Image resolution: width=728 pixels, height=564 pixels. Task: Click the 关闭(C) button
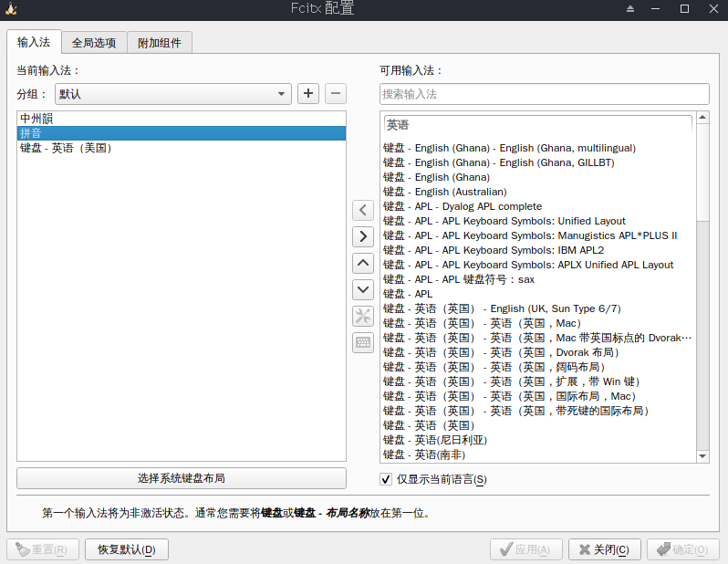[605, 549]
